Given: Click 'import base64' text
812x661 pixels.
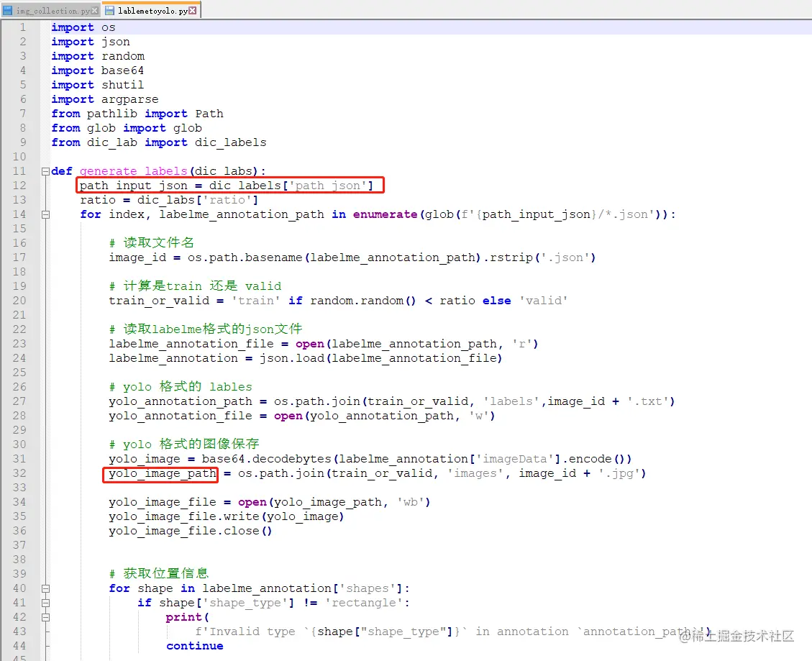Looking at the screenshot, I should click(98, 70).
